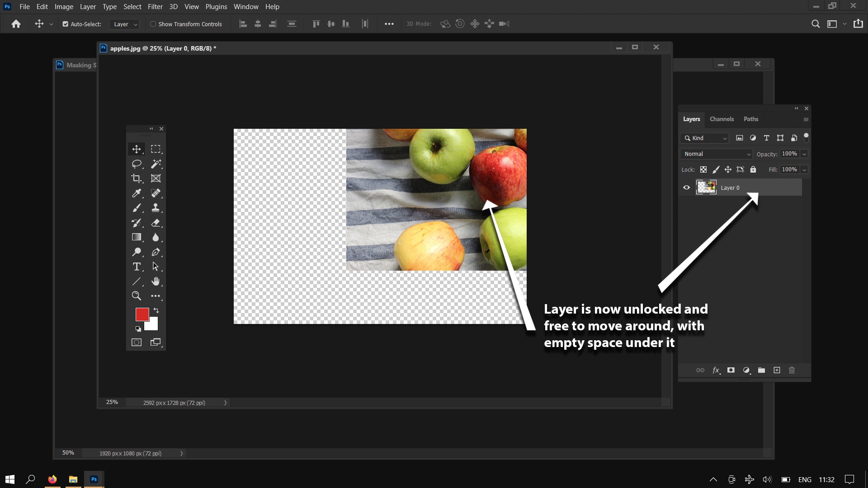Screen dimensions: 868x488
Task: Click the Layer 0 thumbnail
Action: click(x=706, y=187)
